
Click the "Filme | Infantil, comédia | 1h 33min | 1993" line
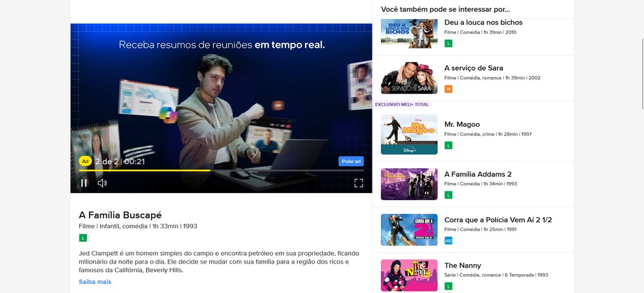point(138,226)
